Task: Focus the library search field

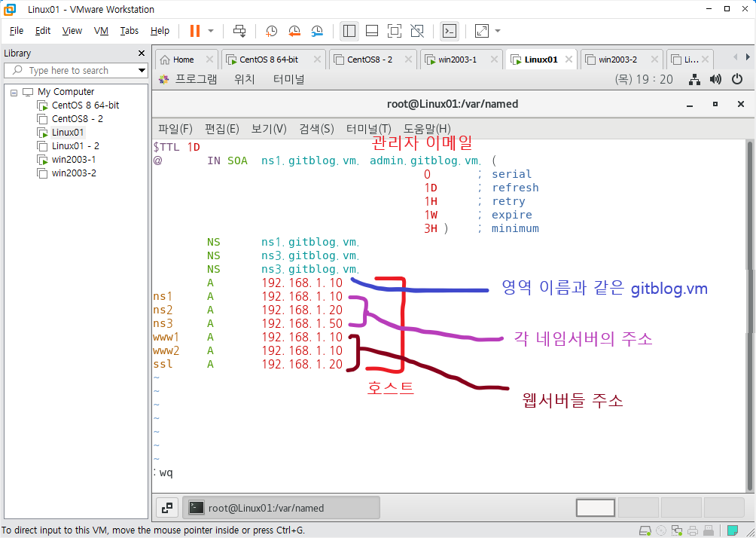Action: [75, 70]
